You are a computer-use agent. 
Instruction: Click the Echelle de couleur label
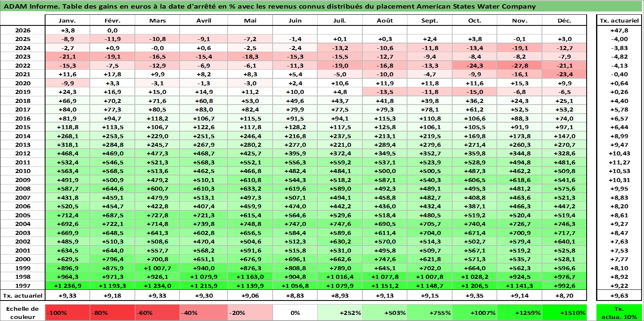point(23,312)
